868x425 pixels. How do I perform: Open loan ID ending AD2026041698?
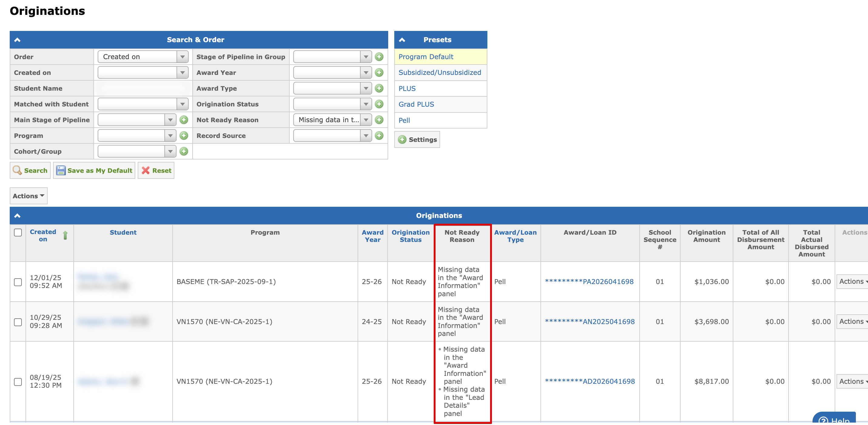click(590, 382)
